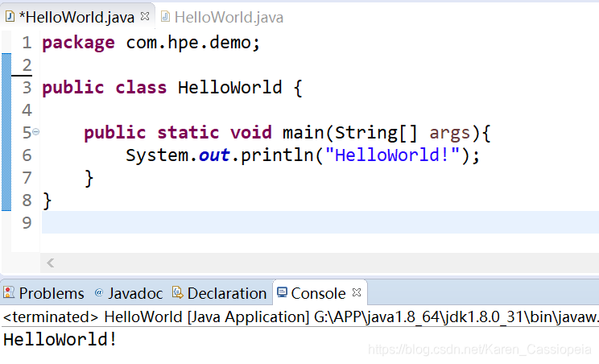
Task: Click the 'main' method name
Action: pos(303,133)
